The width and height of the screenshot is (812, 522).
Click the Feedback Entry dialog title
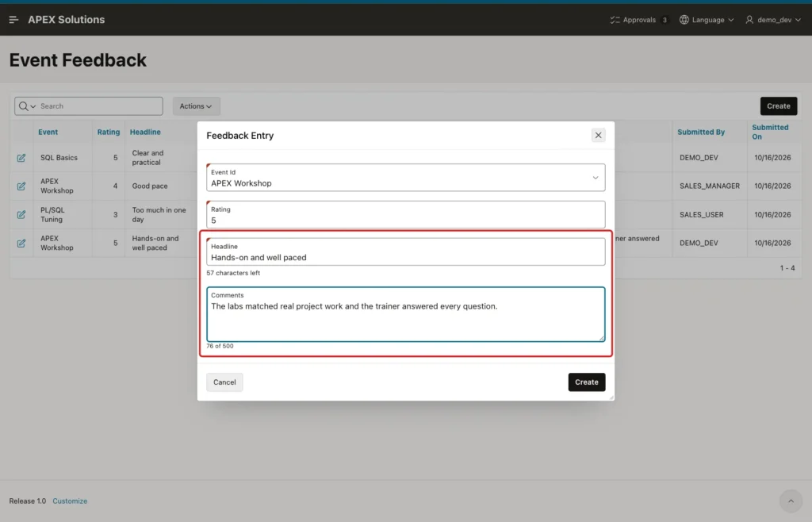239,136
